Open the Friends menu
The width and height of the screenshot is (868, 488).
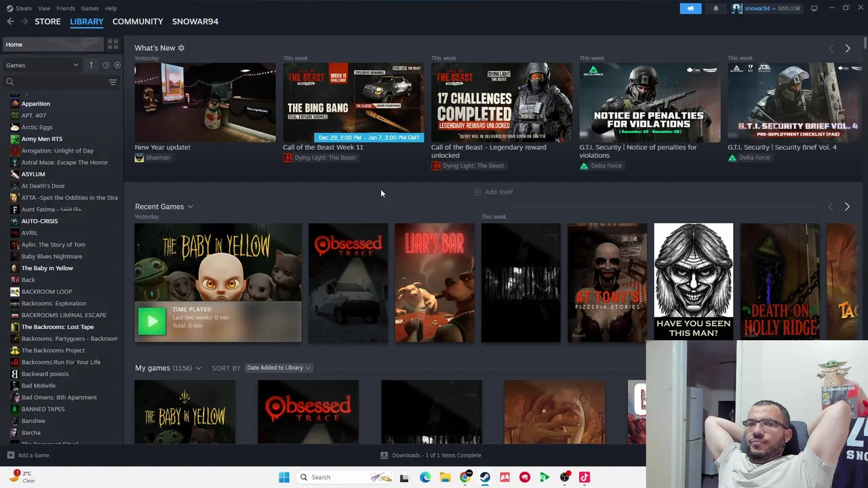point(66,8)
